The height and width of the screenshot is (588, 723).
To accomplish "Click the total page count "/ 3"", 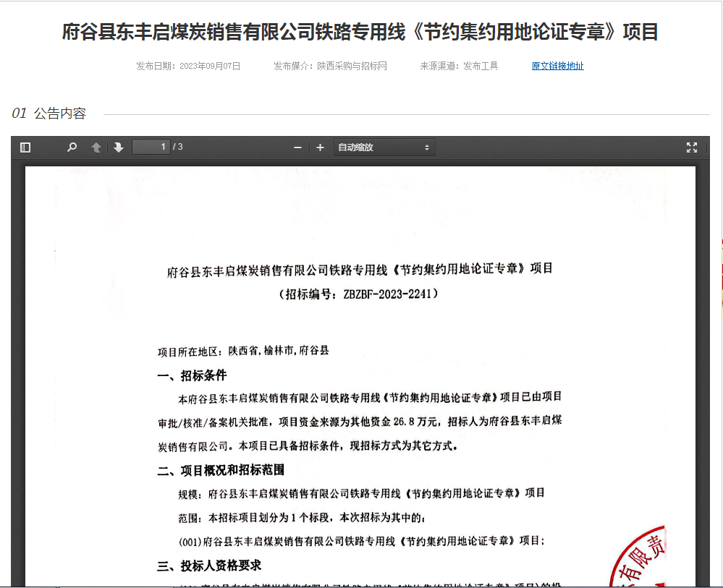I will click(178, 147).
